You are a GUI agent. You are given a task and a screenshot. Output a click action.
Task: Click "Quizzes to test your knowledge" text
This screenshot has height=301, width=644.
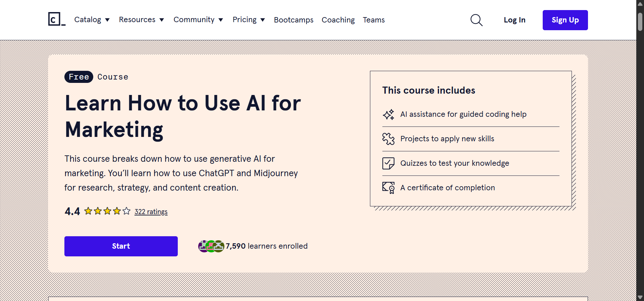454,163
